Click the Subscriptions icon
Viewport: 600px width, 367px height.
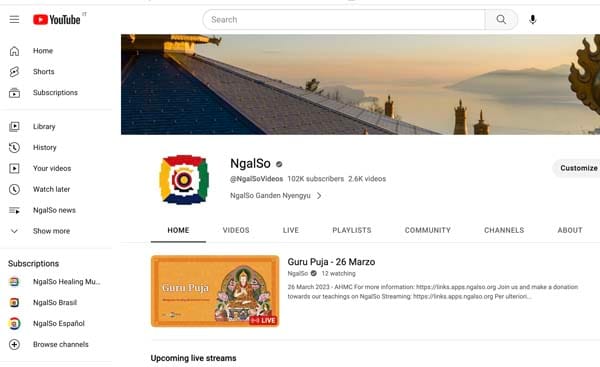pos(14,93)
